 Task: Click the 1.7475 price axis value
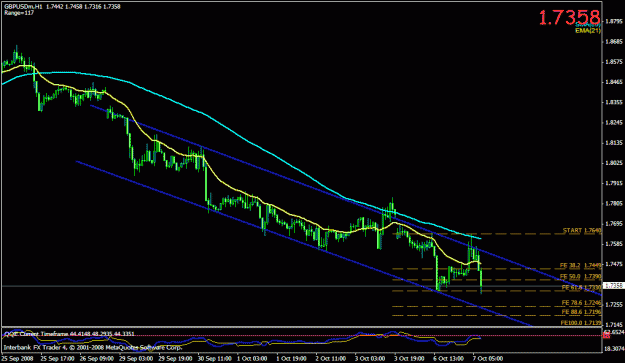pyautogui.click(x=614, y=264)
